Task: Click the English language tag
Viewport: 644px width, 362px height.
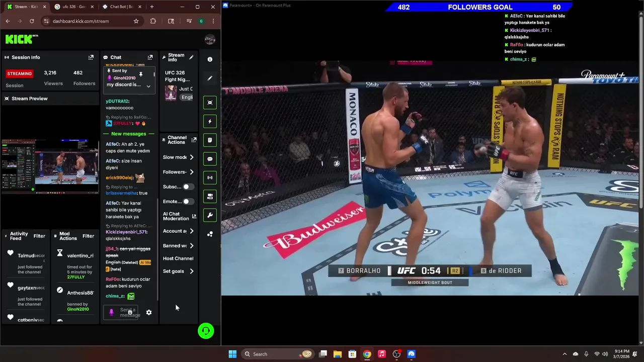Action: pyautogui.click(x=187, y=97)
